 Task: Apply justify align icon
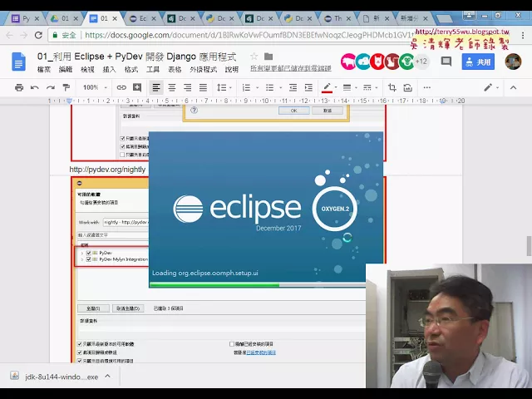pos(203,87)
